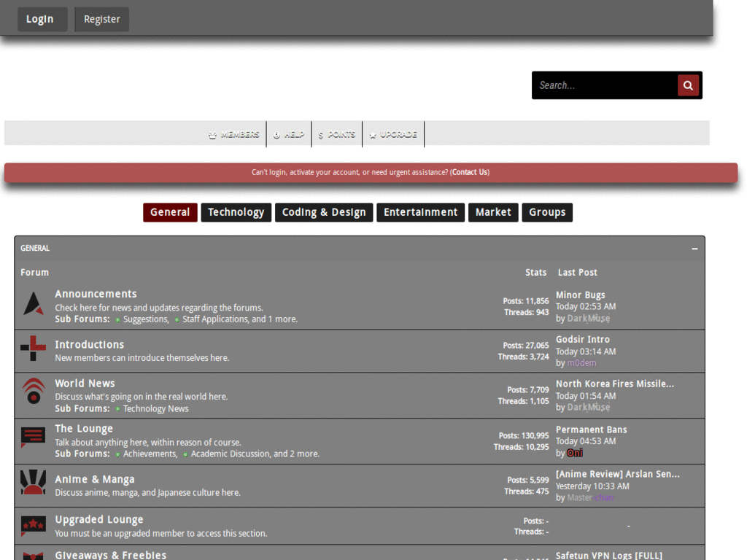Image resolution: width=747 pixels, height=560 pixels.
Task: Open the Academic Discussion sub forum
Action: 231,454
